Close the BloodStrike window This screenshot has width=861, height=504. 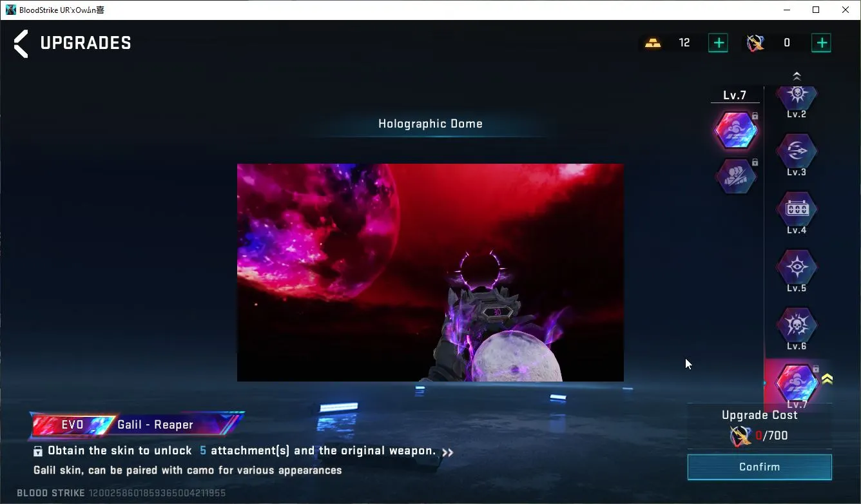846,10
